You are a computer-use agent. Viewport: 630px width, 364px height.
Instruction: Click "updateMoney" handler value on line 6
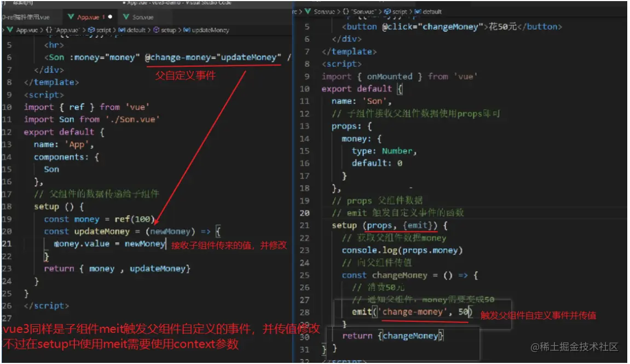248,57
